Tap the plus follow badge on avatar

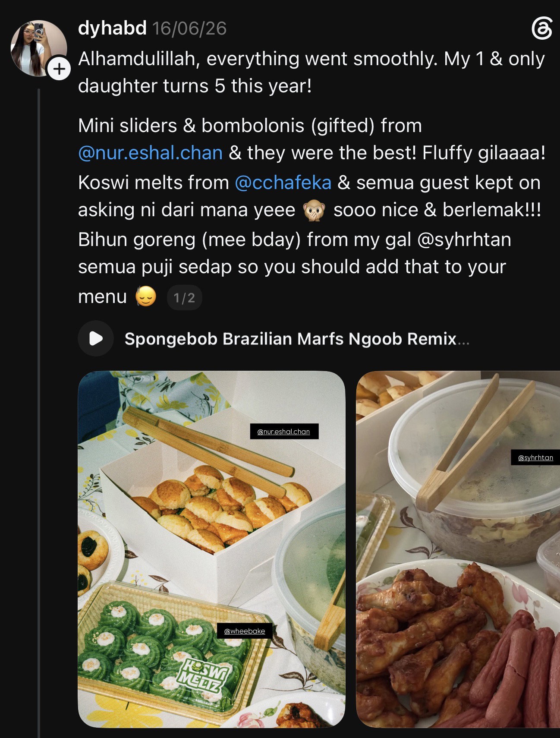[x=59, y=69]
